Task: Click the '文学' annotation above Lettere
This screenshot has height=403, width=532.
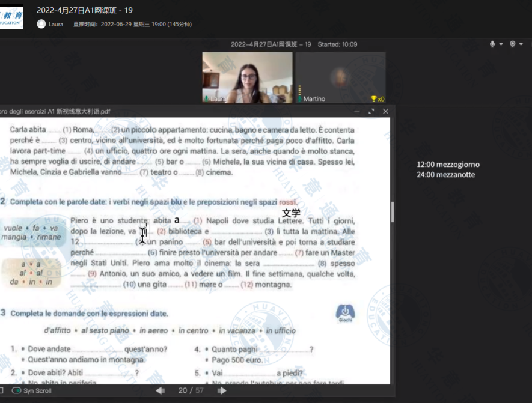Action: click(x=291, y=213)
